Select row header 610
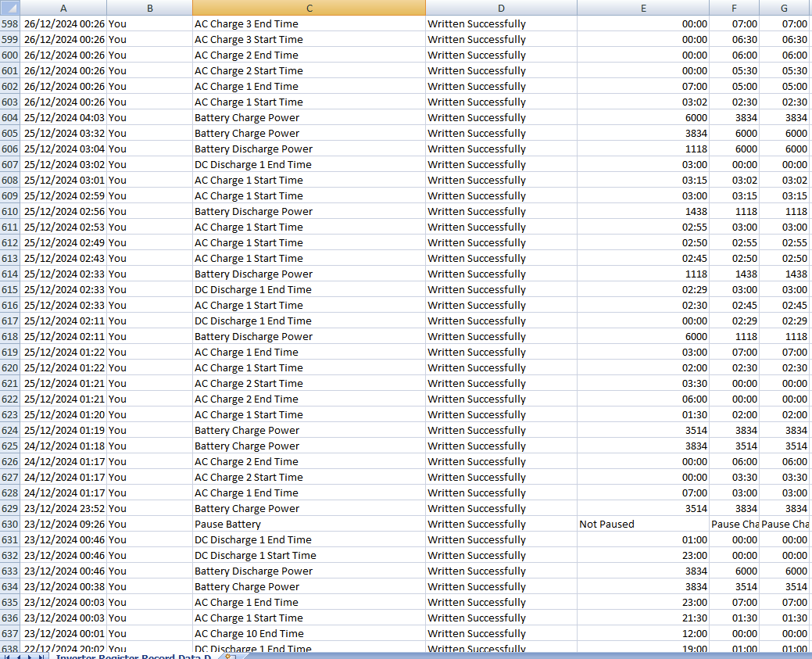 10,211
